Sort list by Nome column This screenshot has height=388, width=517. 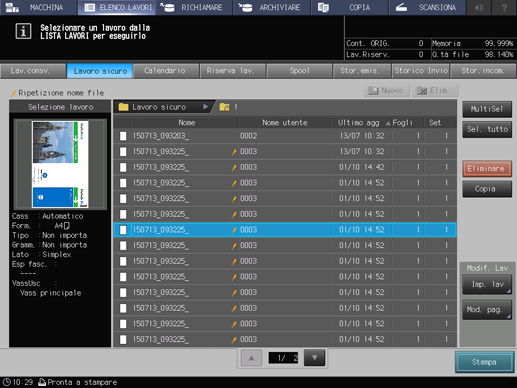(x=187, y=123)
